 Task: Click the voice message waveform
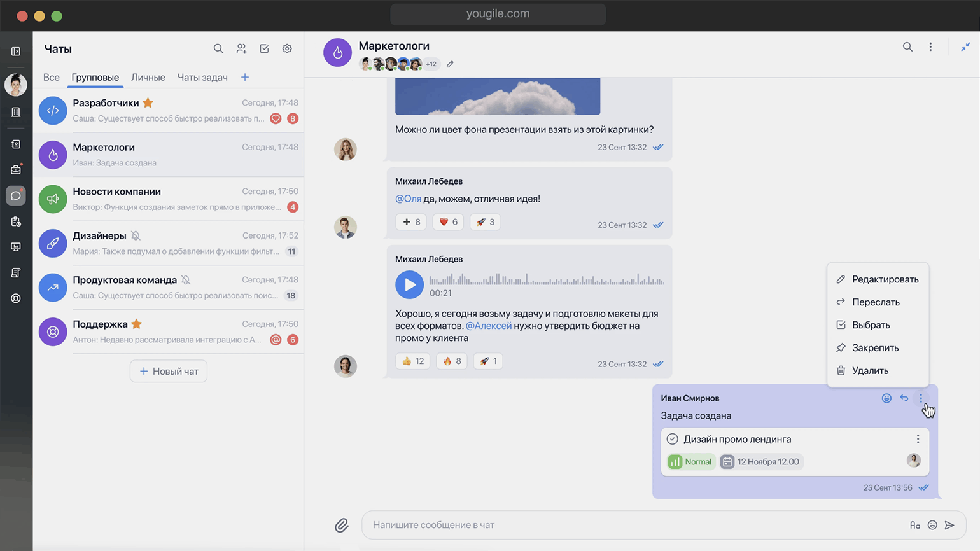[x=546, y=280]
